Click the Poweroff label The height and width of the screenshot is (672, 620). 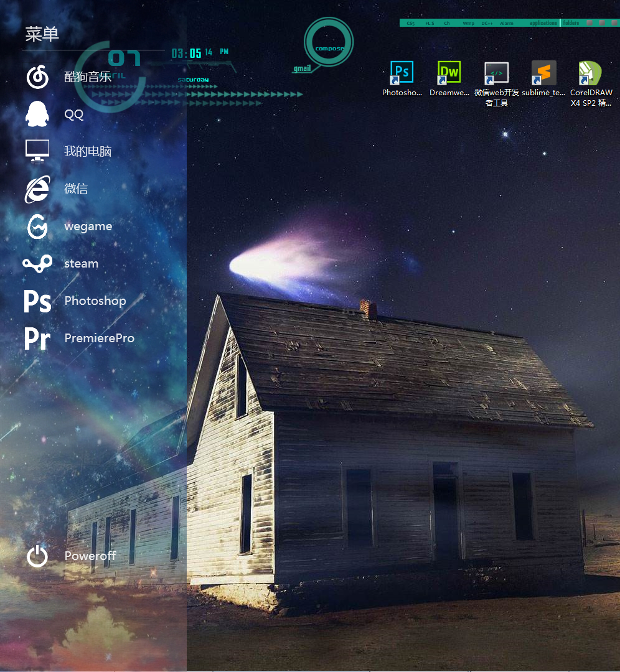tap(90, 556)
